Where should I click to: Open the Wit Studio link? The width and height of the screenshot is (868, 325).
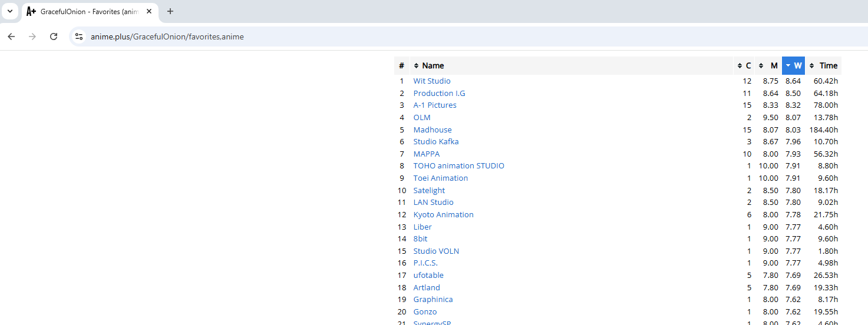point(432,81)
